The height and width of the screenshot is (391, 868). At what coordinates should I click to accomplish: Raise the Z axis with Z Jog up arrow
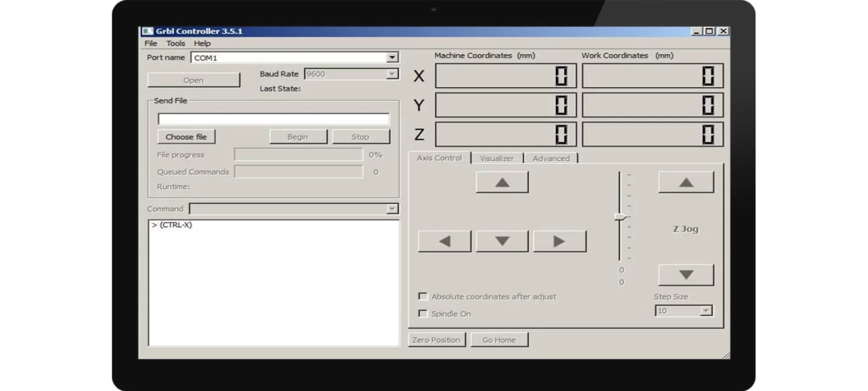tap(686, 182)
